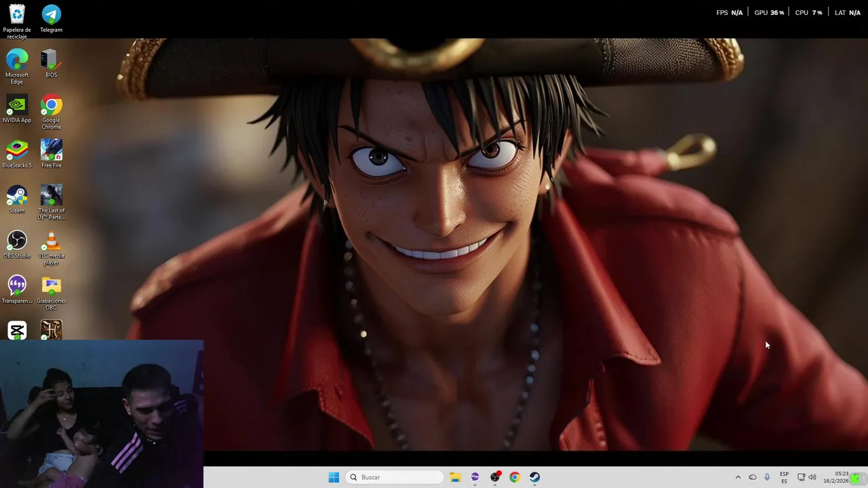
Task: Click the LAT N/A overlay readout
Action: (x=848, y=13)
